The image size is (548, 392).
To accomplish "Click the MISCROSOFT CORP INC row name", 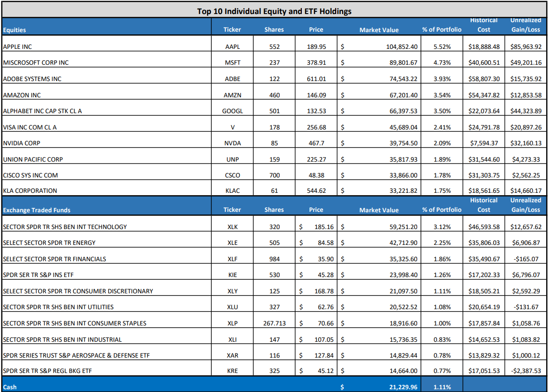I will coord(36,62).
